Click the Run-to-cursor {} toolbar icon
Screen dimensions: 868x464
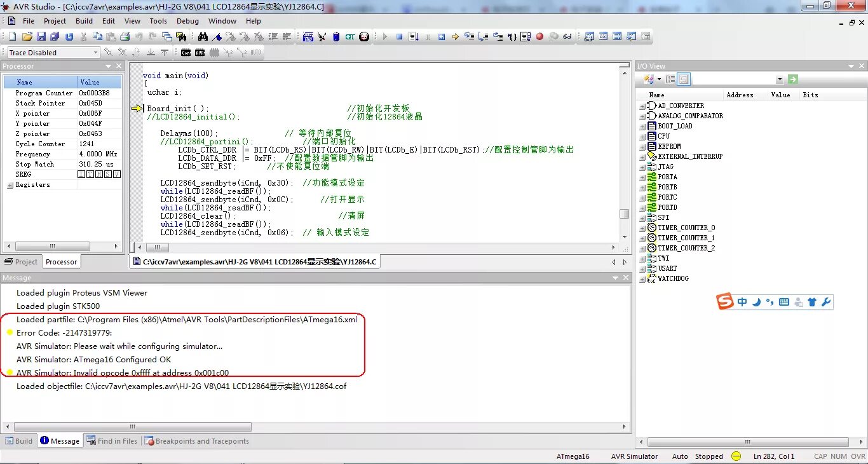tap(512, 36)
